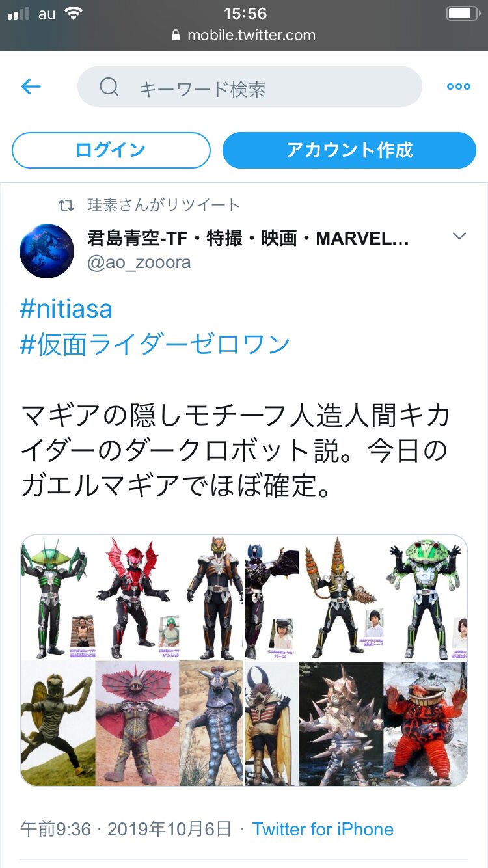Tap the Wi-Fi status icon

(74, 14)
